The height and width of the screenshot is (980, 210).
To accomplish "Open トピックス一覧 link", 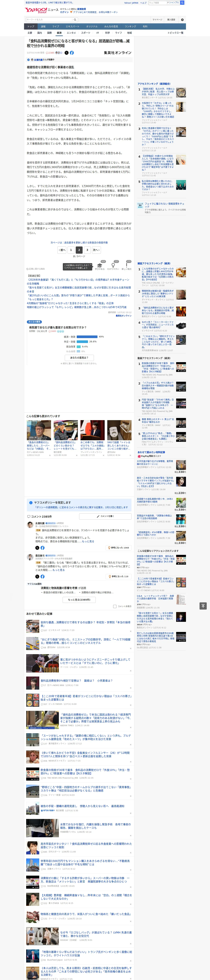I will [175, 33].
